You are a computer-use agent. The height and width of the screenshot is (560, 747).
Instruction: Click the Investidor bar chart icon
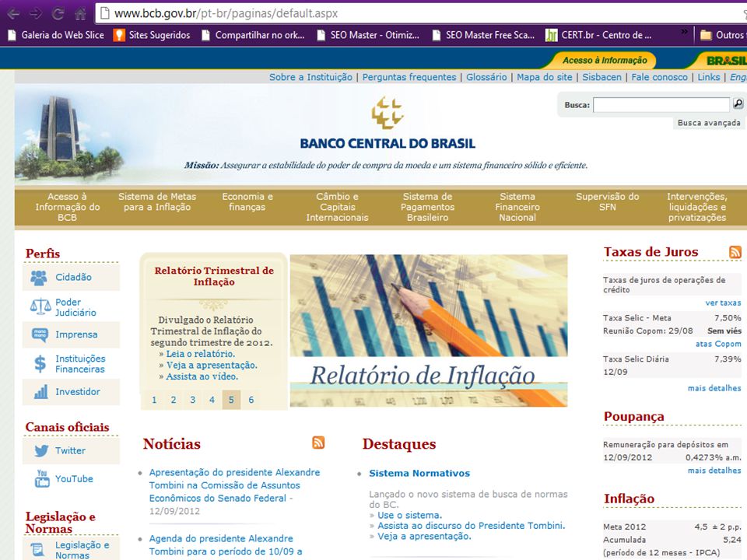click(x=41, y=391)
